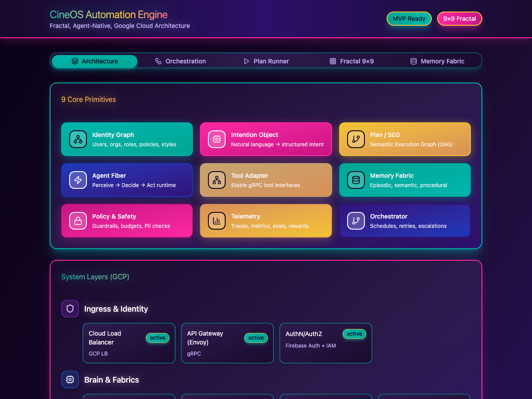Image resolution: width=532 pixels, height=399 pixels.
Task: Click the grid icon in Fractal 9×9 tab
Action: 333,61
